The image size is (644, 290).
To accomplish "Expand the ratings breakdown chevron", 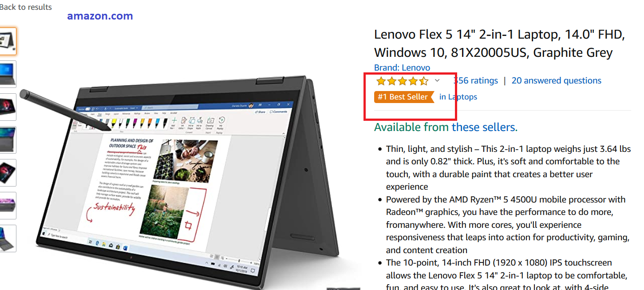I will pyautogui.click(x=437, y=80).
